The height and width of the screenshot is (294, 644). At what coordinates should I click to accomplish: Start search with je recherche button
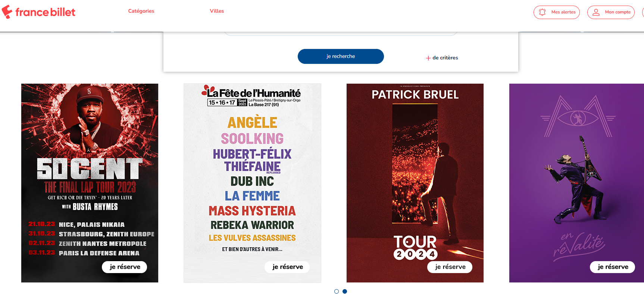point(341,56)
